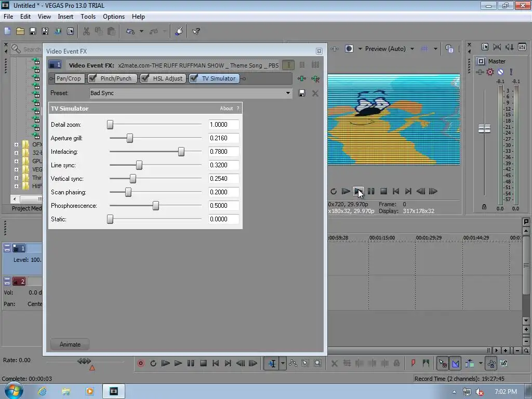Toggle Loop Playback in preview window
Screen dimensions: 532x399
tap(334, 191)
